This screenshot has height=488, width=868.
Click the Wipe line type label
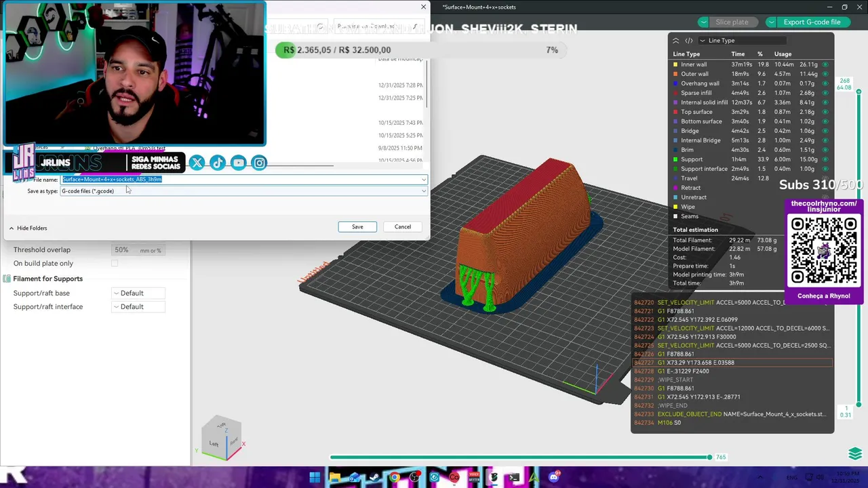(688, 207)
